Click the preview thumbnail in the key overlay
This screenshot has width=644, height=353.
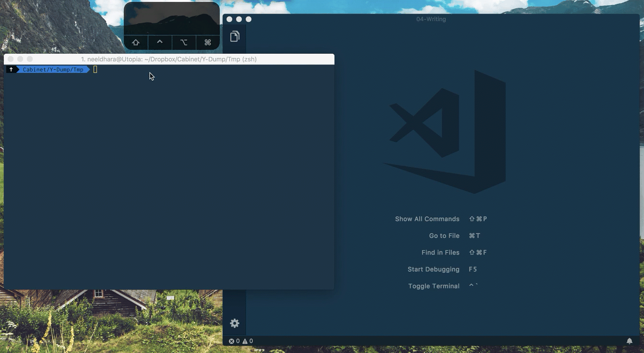172,19
